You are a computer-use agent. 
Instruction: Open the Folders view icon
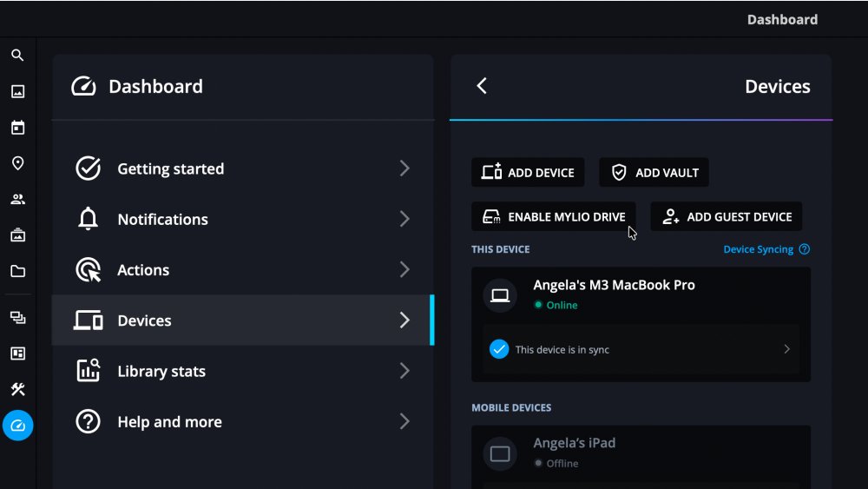17,271
